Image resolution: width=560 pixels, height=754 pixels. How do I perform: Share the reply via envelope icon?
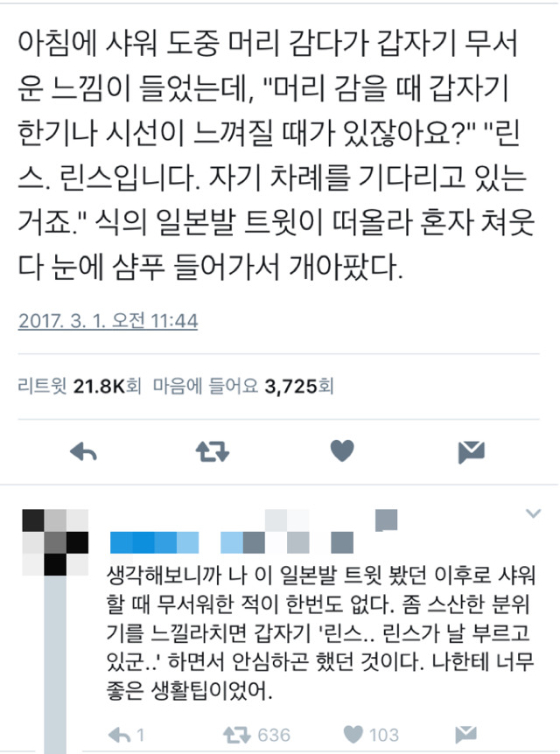pyautogui.click(x=465, y=734)
